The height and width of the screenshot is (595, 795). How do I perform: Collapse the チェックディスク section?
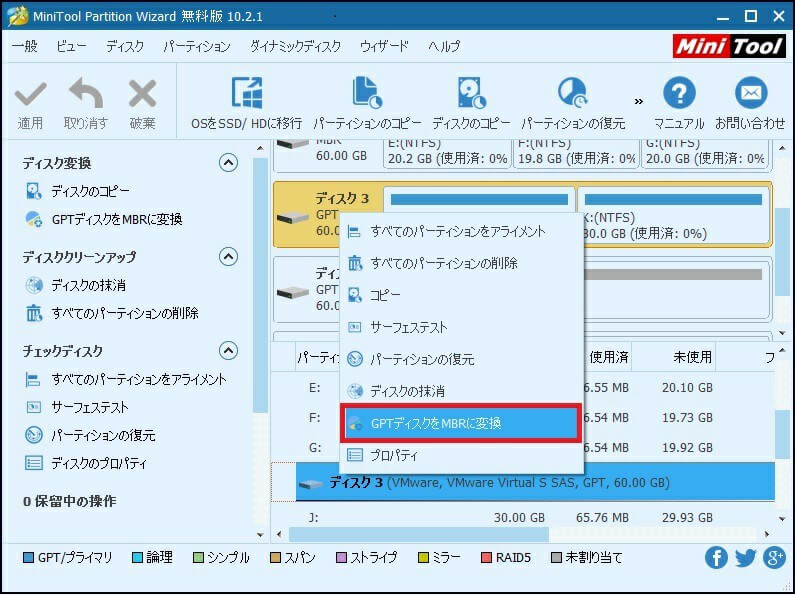tap(228, 351)
